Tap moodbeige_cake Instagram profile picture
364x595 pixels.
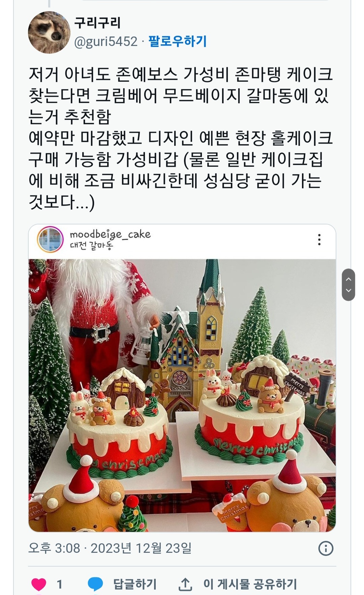tap(50, 239)
